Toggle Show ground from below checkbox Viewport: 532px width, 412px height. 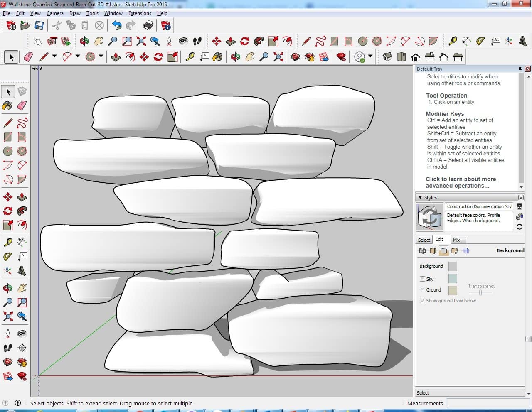click(423, 301)
